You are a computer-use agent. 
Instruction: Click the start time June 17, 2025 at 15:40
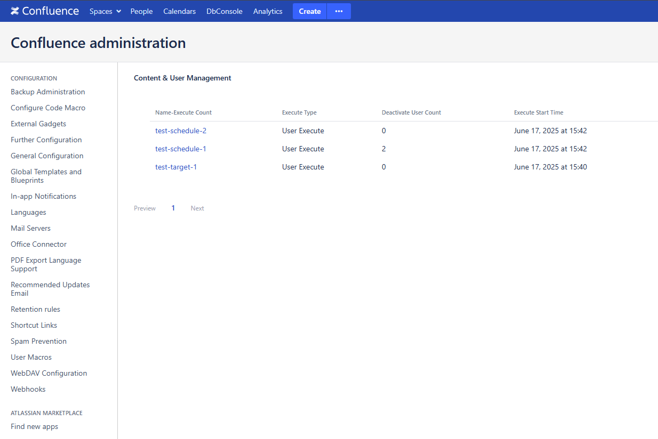click(x=550, y=167)
